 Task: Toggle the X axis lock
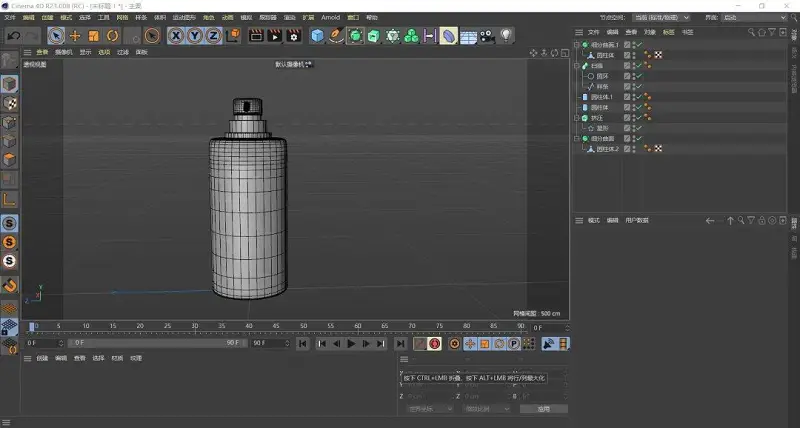176,36
